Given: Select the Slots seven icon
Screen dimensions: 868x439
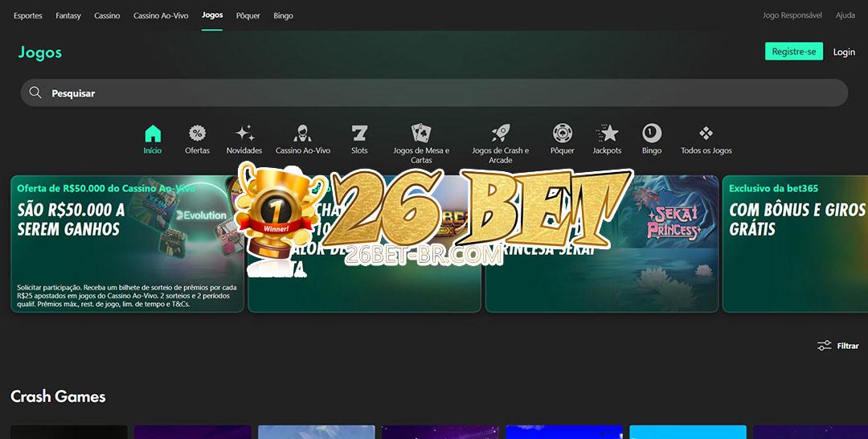Looking at the screenshot, I should (x=359, y=133).
